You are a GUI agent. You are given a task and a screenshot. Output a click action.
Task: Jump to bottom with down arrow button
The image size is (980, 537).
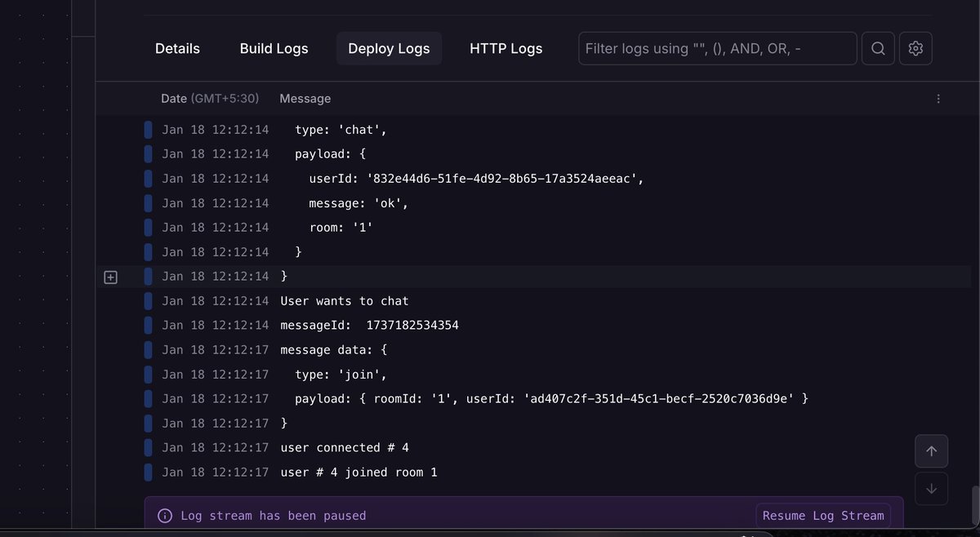point(931,489)
